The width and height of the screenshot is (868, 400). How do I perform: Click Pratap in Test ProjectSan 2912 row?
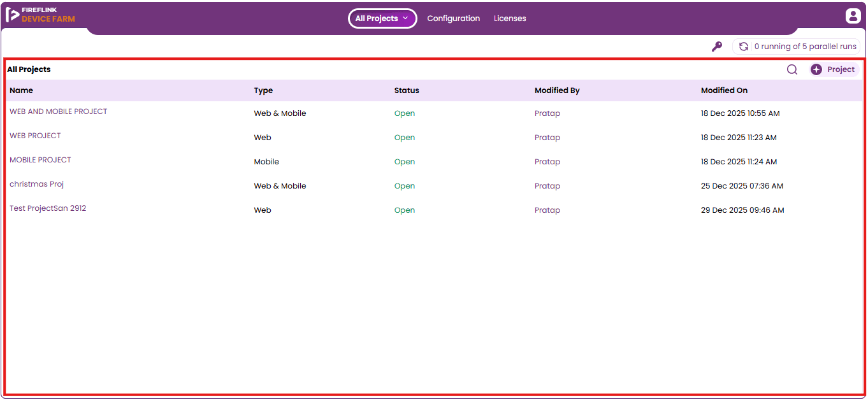tap(547, 210)
